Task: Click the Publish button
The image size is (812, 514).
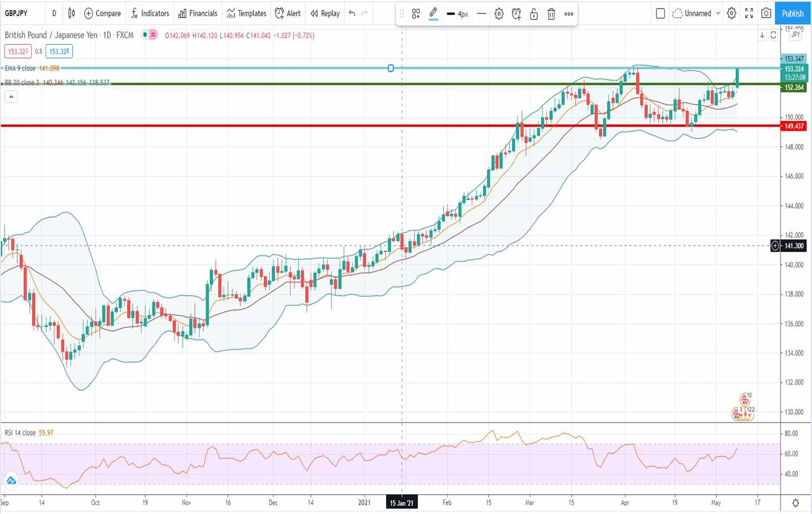Action: 792,14
